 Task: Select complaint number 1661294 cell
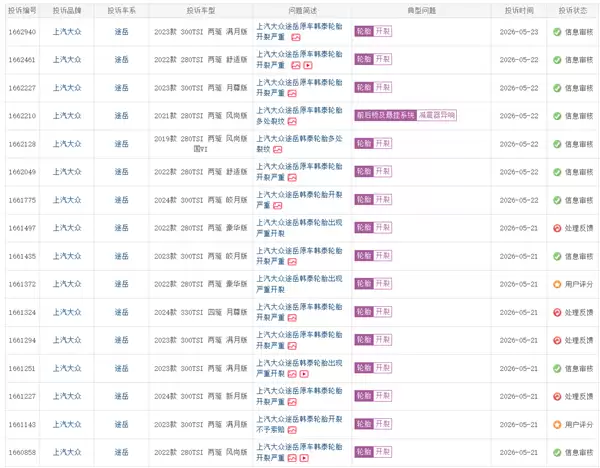22,341
